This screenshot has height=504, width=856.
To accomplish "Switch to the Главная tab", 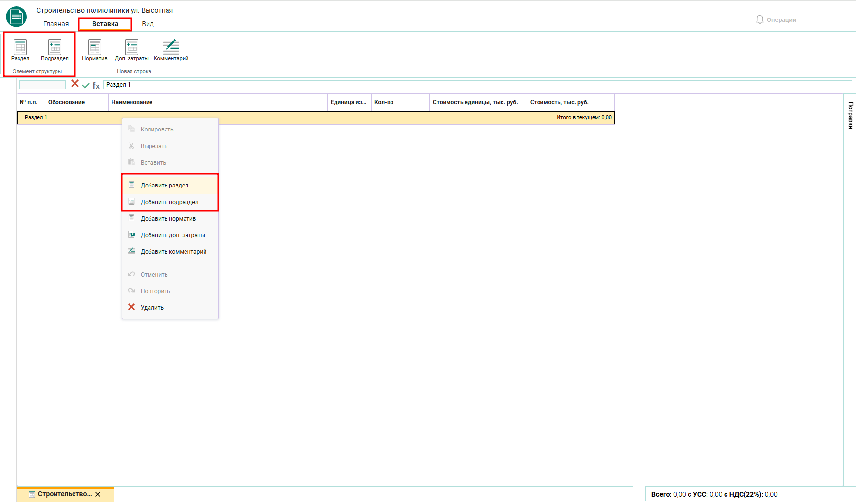I will tap(56, 24).
